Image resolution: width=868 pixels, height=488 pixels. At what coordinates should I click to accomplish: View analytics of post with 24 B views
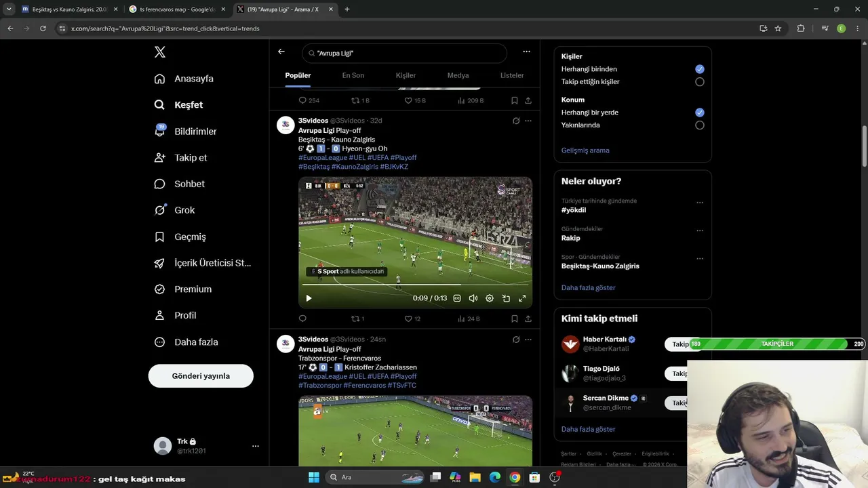click(x=469, y=319)
